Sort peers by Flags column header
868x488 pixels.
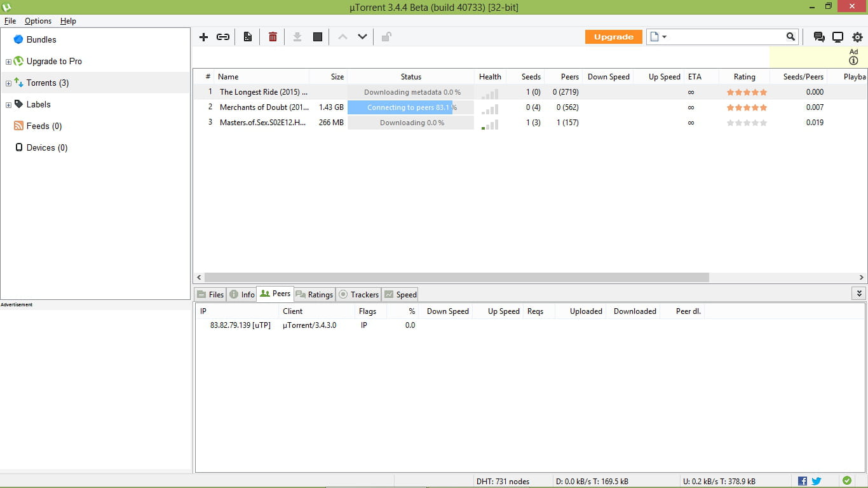(x=370, y=311)
